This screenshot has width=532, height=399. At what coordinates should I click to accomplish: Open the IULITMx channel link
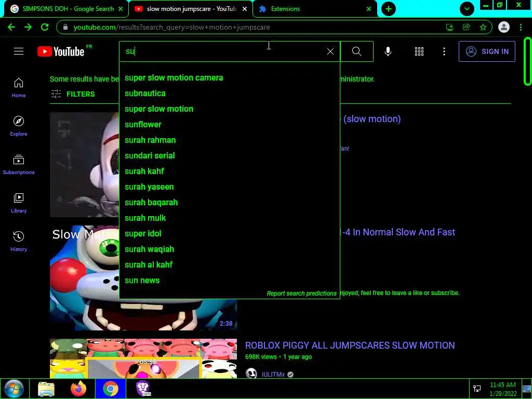point(273,374)
